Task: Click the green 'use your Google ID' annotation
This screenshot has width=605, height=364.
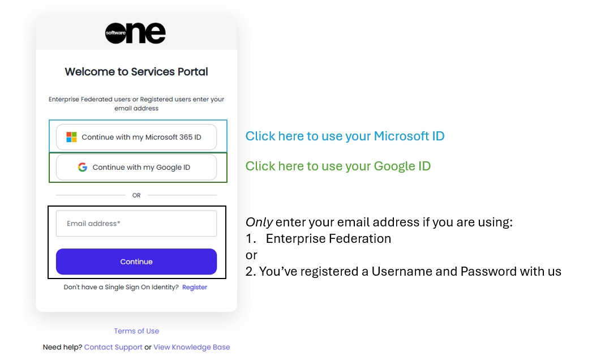Action: 338,166
